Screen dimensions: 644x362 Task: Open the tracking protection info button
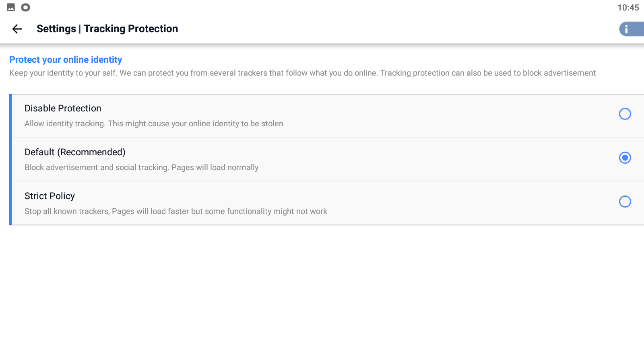630,29
